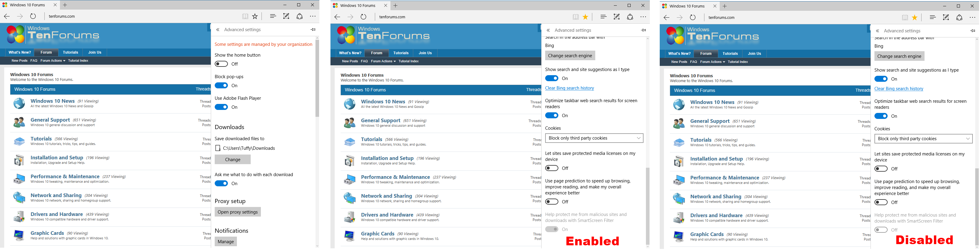Open What's New? tab in left window
Image resolution: width=980 pixels, height=251 pixels.
(x=20, y=52)
